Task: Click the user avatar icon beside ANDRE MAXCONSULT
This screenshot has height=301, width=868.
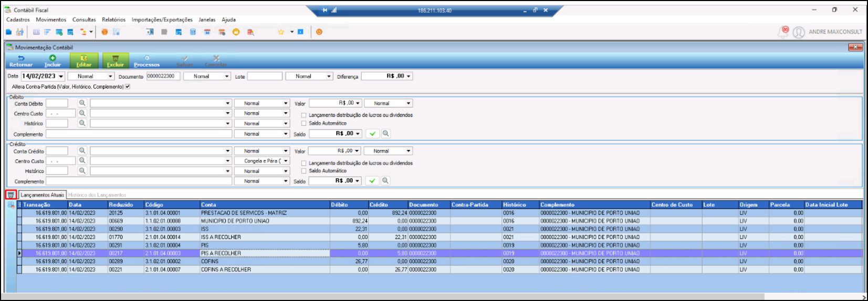Action: (x=799, y=33)
